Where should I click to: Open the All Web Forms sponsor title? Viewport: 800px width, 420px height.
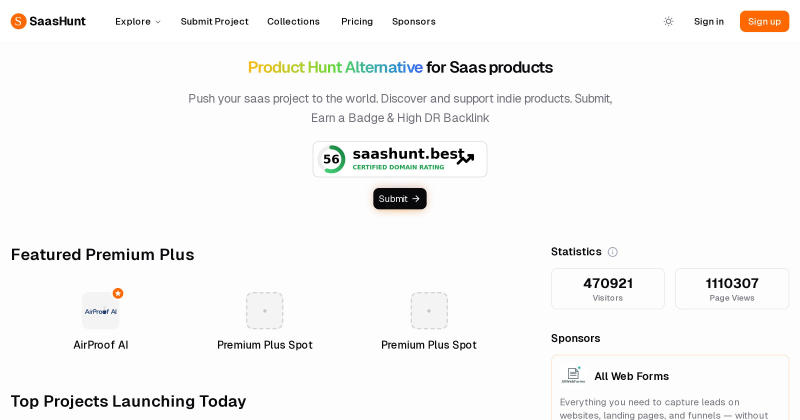(x=632, y=376)
